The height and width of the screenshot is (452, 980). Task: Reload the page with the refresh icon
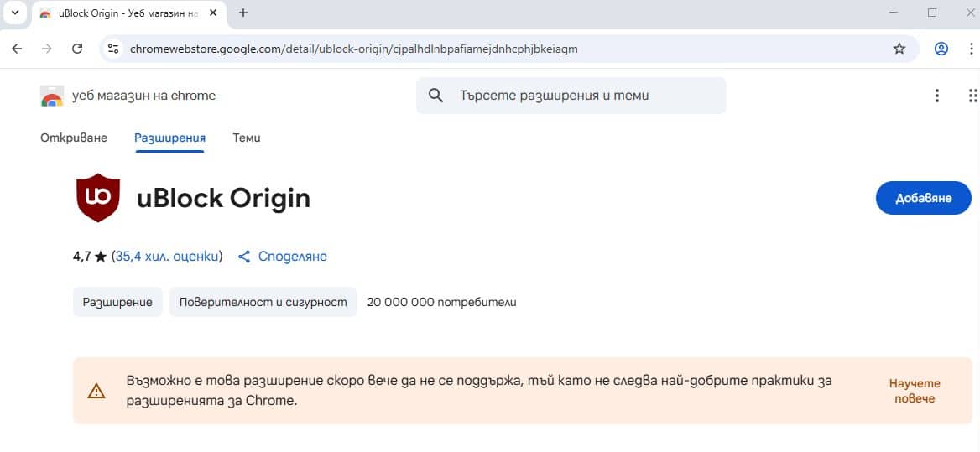77,49
